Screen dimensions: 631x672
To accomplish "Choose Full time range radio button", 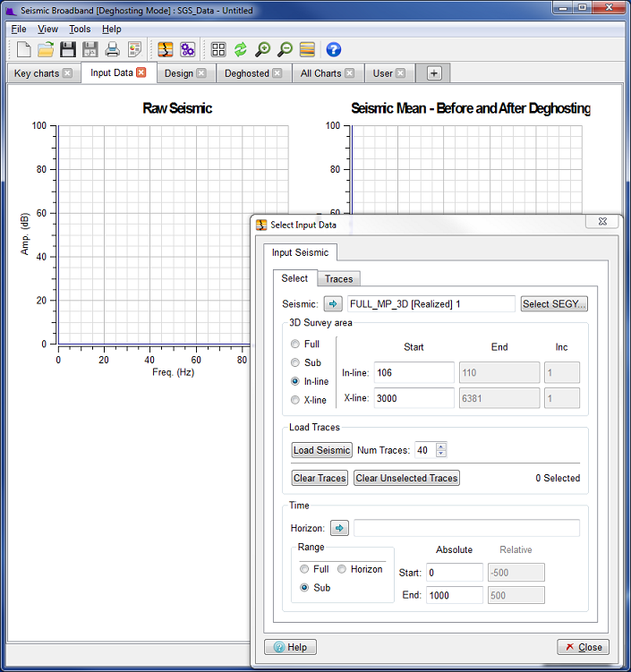I will point(304,569).
